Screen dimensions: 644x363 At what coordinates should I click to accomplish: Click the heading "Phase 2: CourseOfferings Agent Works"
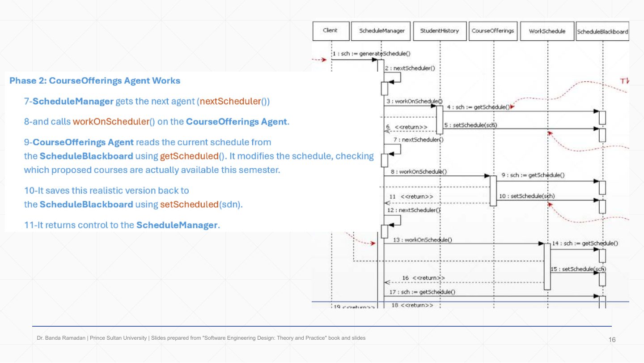pos(95,81)
